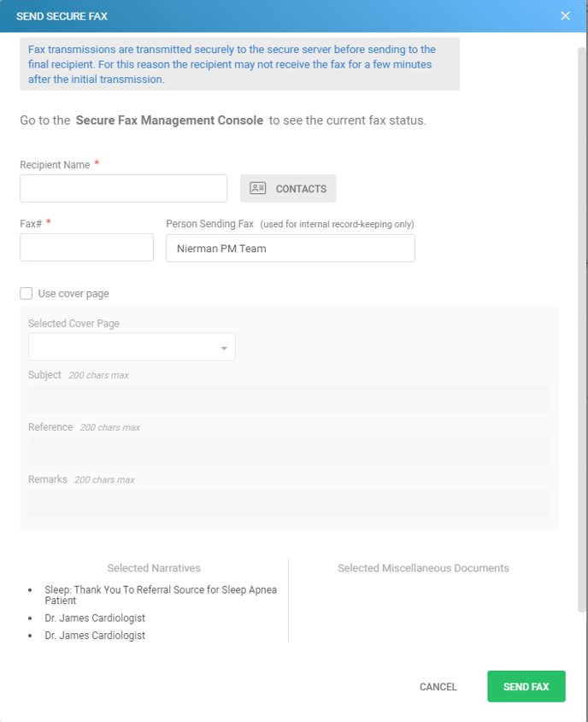The width and height of the screenshot is (588, 722).
Task: Click the Reference text field
Action: tap(289, 451)
